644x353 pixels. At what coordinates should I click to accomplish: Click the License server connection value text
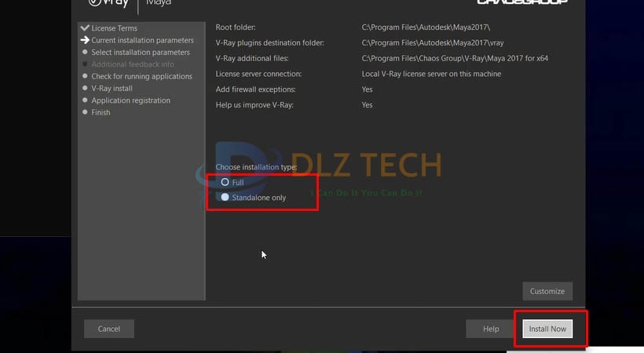[x=431, y=74]
